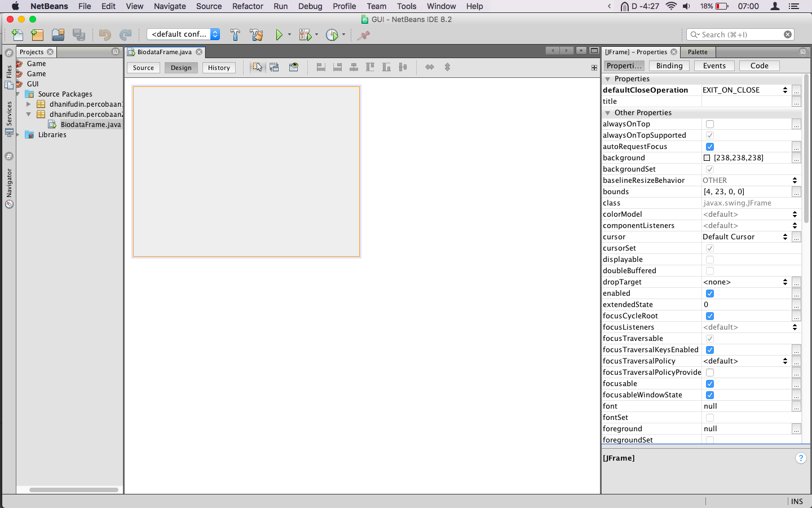The height and width of the screenshot is (508, 812).
Task: Click the Clean and Build broom icon
Action: pyautogui.click(x=257, y=35)
